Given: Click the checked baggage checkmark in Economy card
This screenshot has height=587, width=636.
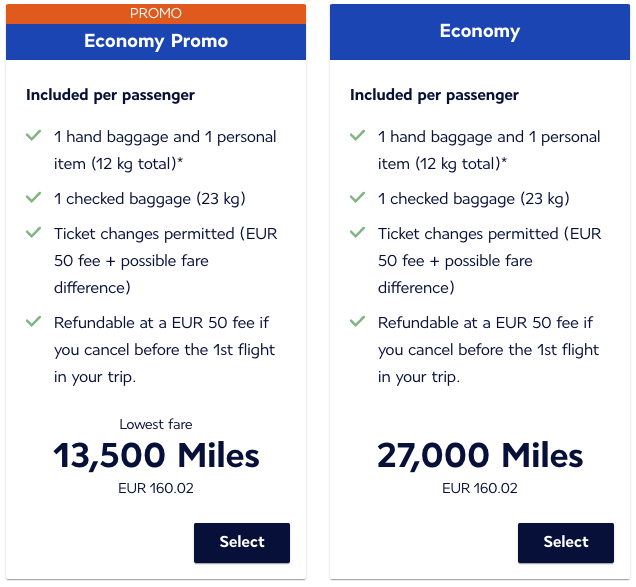Looking at the screenshot, I should coord(357,198).
